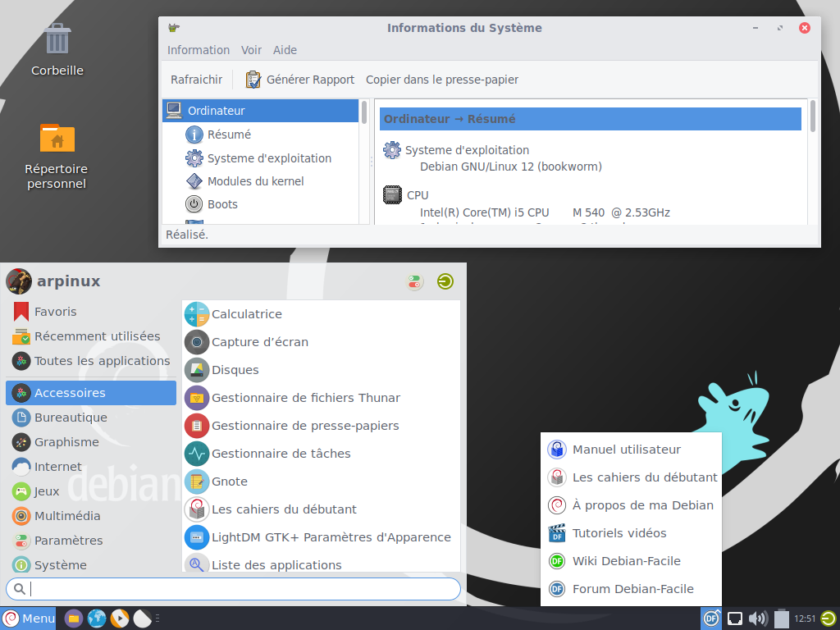Open Les cahiers du débutant in Accessoires list
The image size is (840, 630).
point(322,509)
